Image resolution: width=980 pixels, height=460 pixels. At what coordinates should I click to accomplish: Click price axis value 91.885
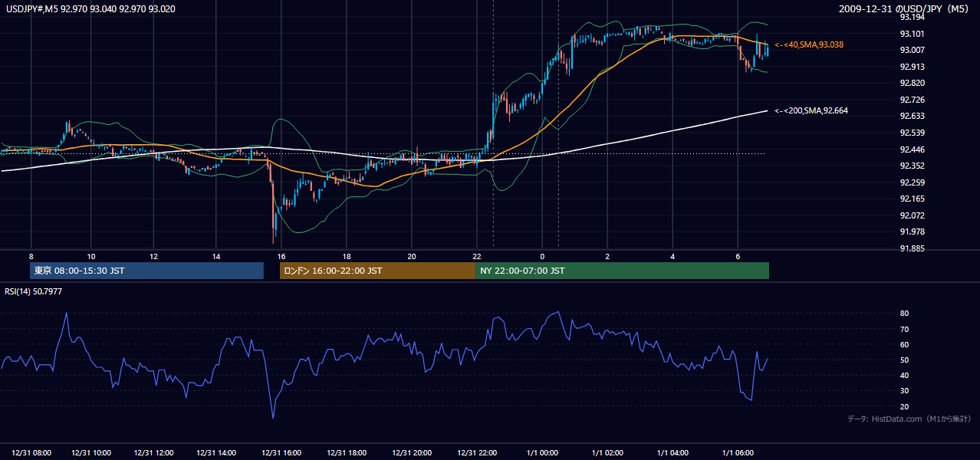coord(912,248)
